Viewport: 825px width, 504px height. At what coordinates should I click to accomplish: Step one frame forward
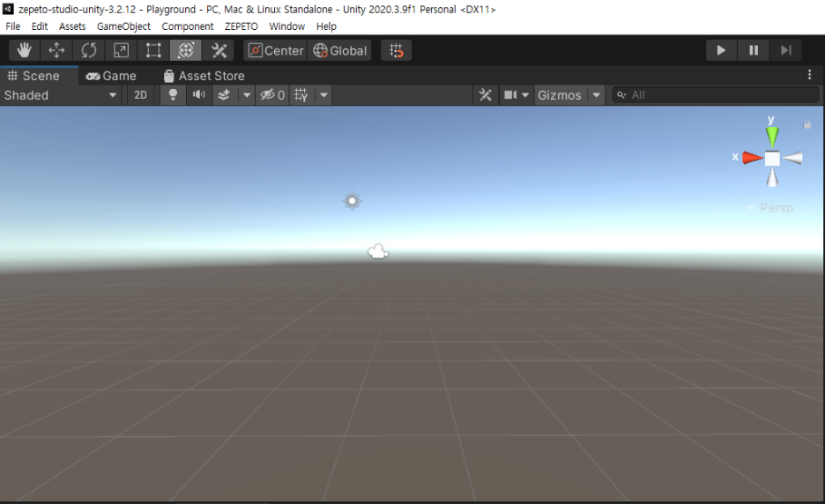pos(786,50)
